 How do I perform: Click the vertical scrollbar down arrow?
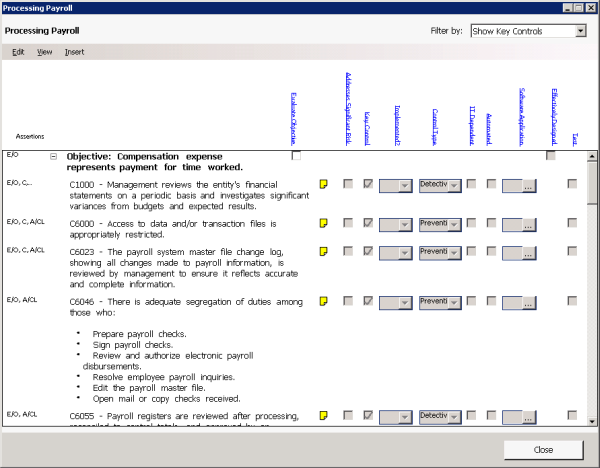click(x=592, y=424)
